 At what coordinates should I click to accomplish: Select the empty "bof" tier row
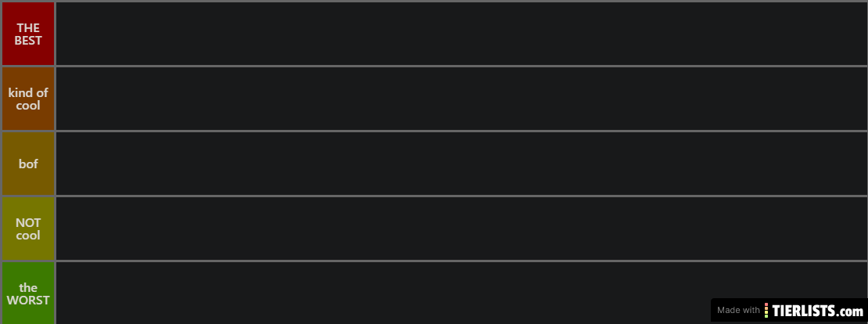[x=461, y=164]
